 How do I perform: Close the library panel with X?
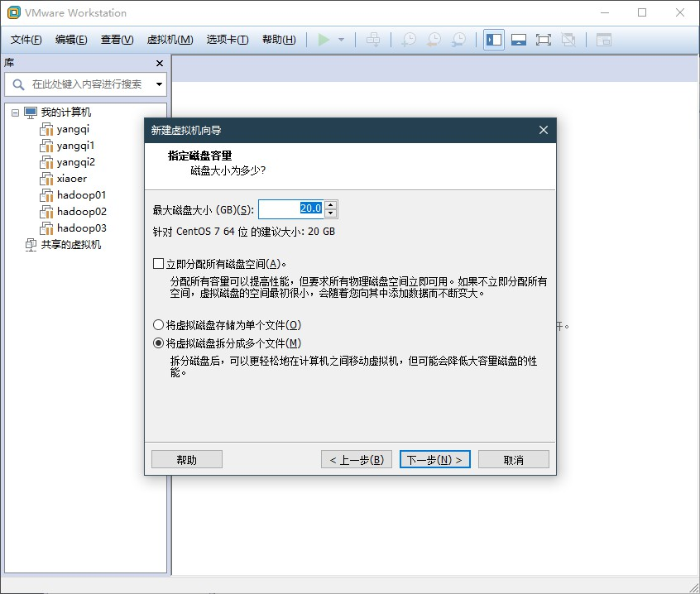[160, 64]
